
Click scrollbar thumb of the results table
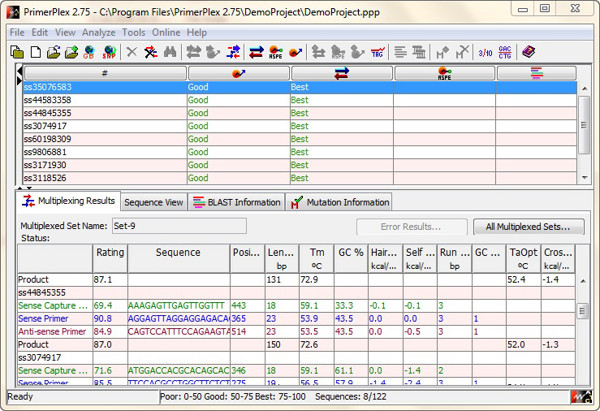(x=582, y=311)
